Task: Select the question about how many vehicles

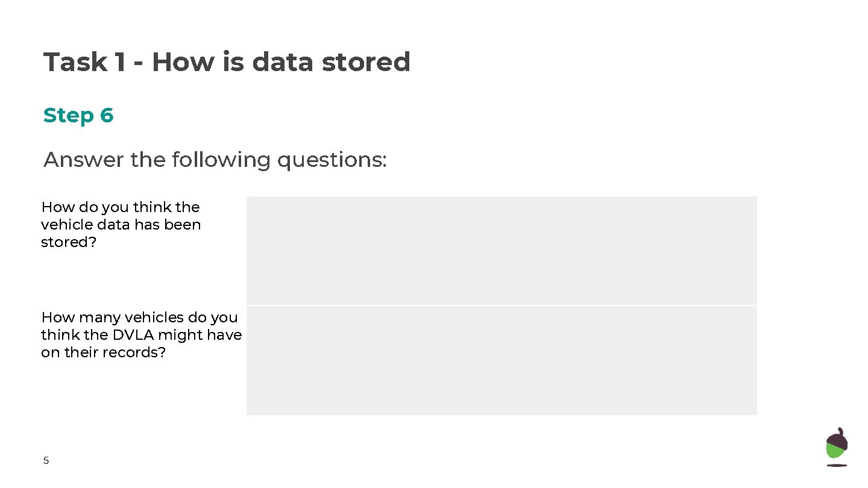Action: pos(141,334)
